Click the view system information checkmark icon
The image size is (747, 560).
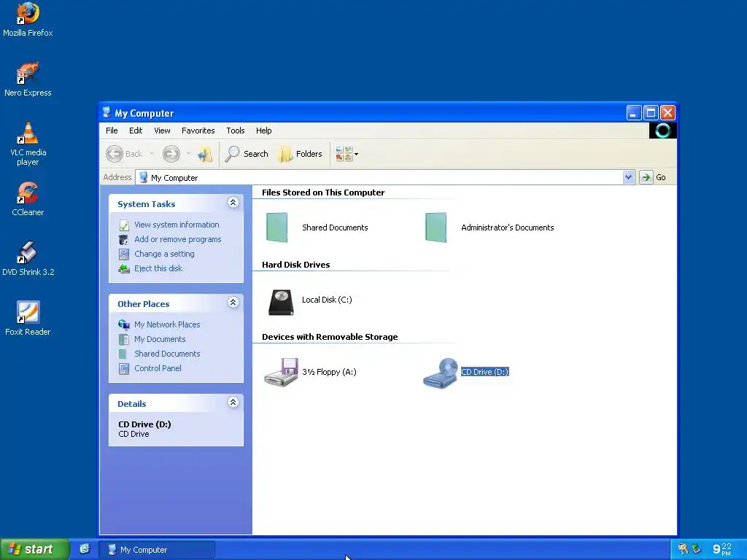point(124,225)
